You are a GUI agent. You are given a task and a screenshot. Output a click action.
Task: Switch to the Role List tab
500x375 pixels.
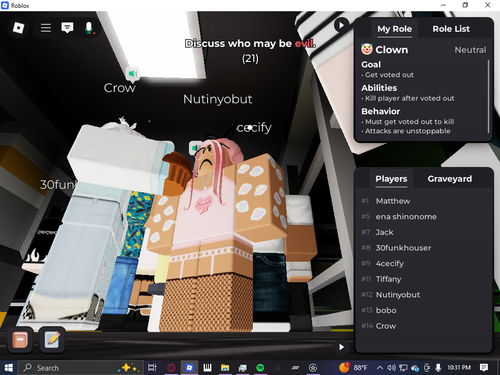(x=451, y=29)
